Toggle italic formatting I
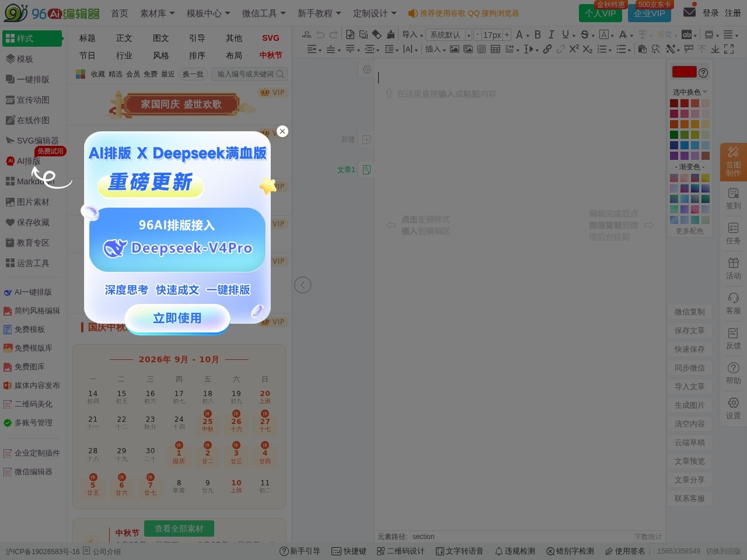This screenshot has height=560, width=747. 551,34
